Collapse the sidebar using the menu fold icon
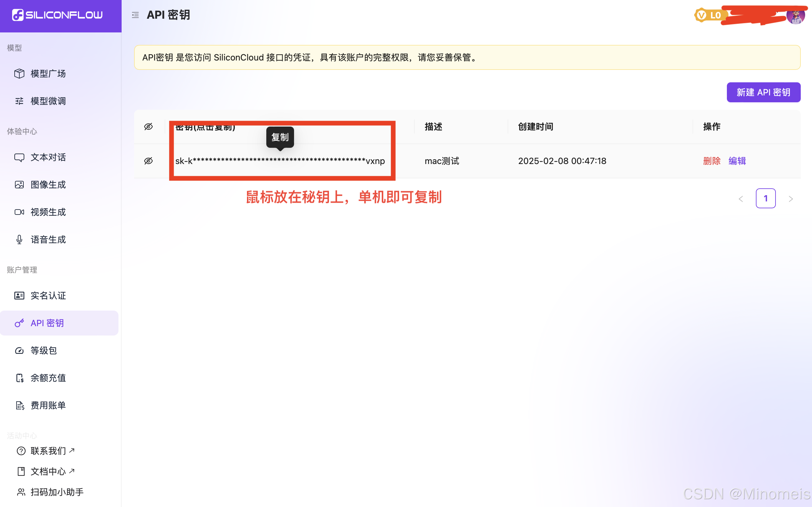The image size is (812, 507). coord(135,15)
